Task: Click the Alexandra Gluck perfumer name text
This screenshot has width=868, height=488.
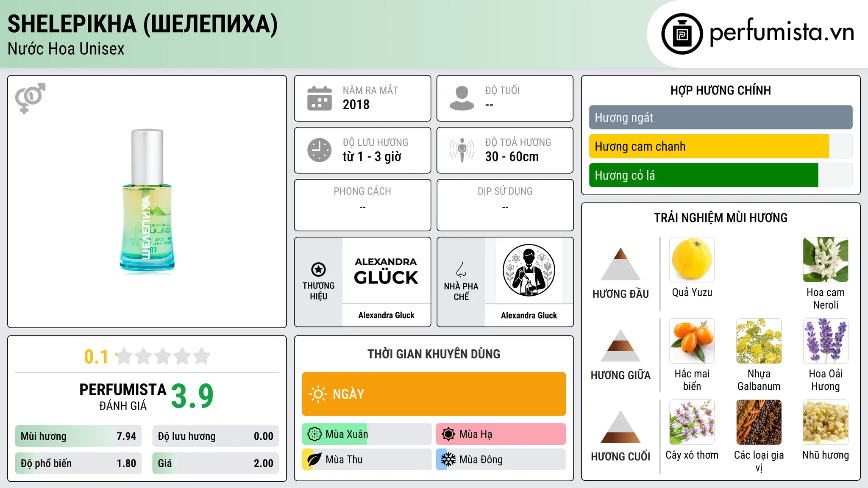Action: click(529, 315)
